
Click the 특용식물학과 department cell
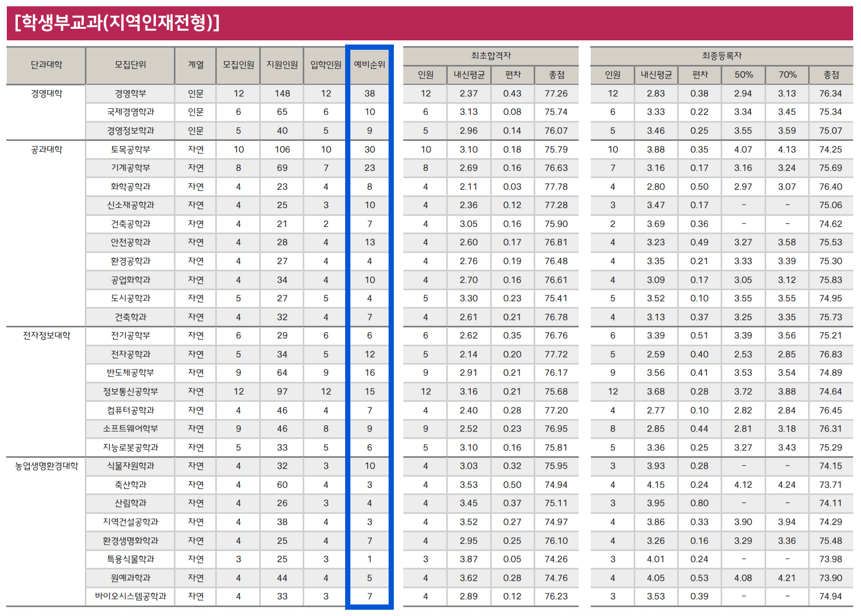click(x=130, y=559)
